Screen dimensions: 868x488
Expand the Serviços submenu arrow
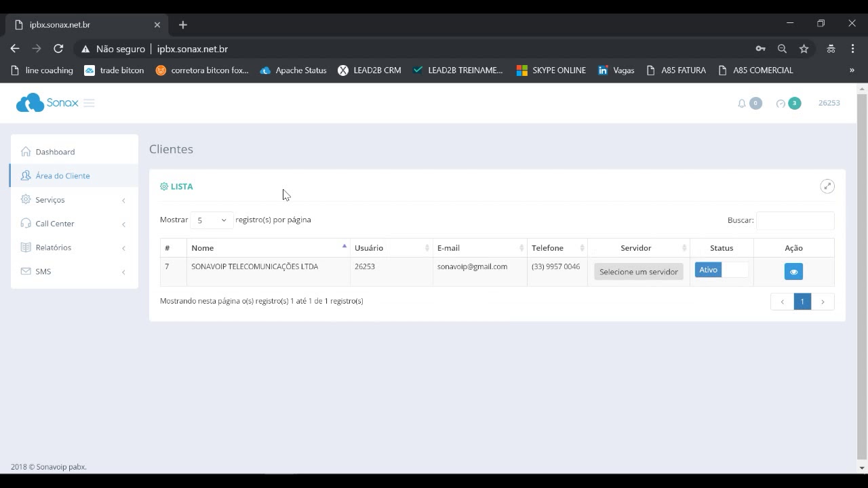click(x=123, y=200)
